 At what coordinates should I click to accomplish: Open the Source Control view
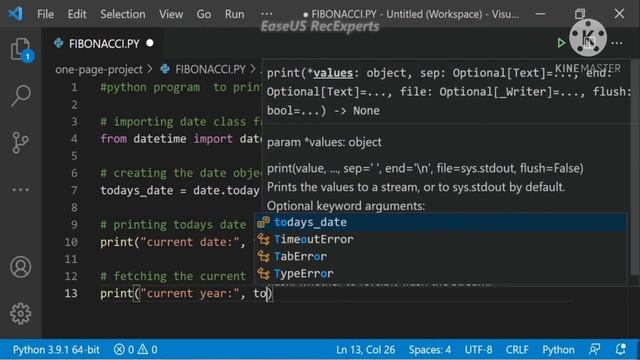pyautogui.click(x=20, y=142)
